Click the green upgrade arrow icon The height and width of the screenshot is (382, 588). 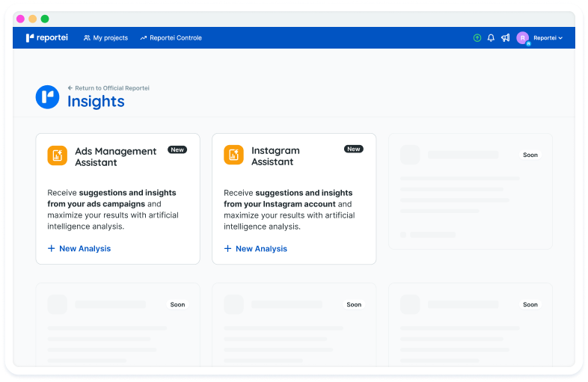click(477, 38)
